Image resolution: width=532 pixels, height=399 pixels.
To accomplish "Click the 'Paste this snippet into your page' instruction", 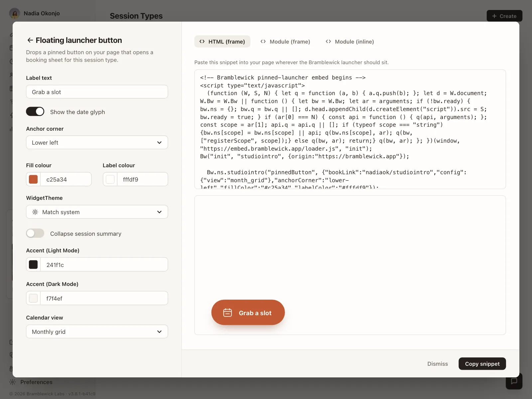I will pyautogui.click(x=292, y=63).
